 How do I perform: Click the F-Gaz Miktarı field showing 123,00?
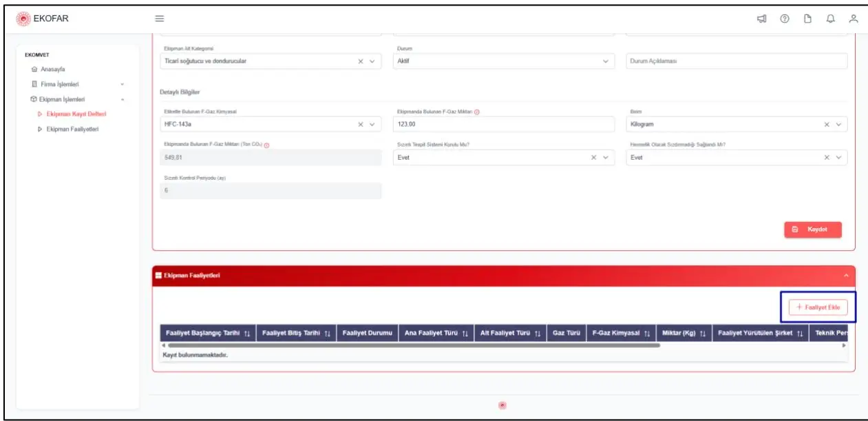pos(504,125)
